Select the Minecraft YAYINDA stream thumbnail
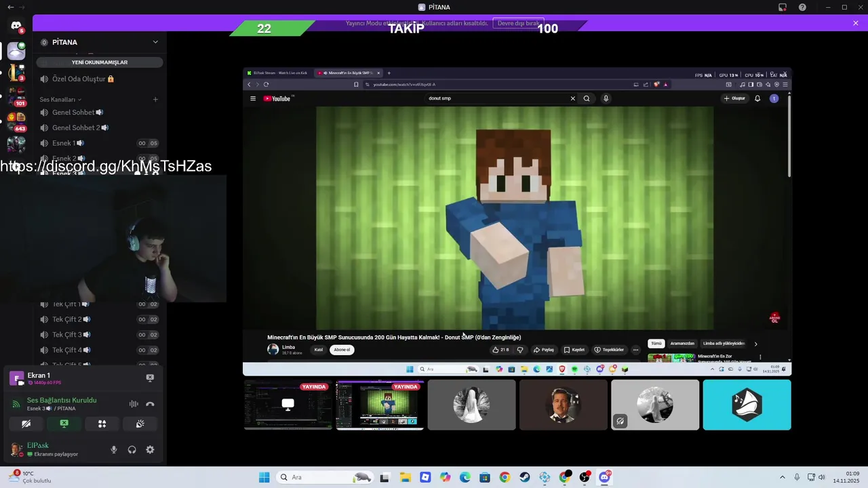The height and width of the screenshot is (488, 868). pyautogui.click(x=380, y=405)
